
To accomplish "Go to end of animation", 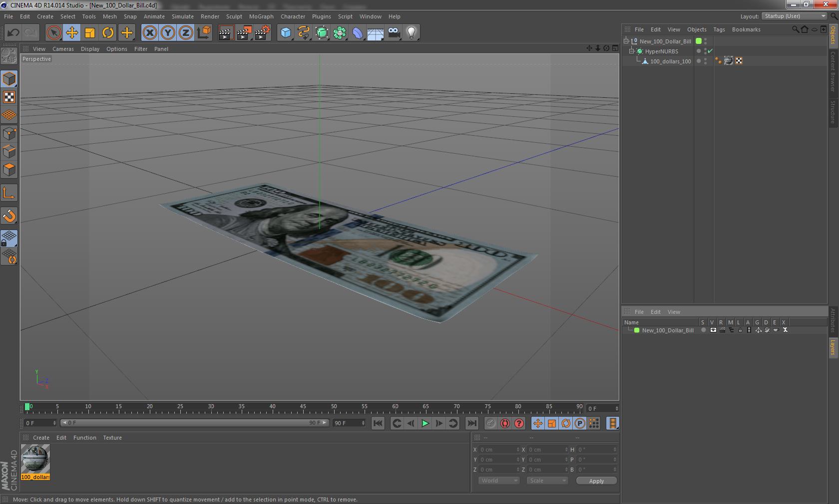I will pyautogui.click(x=471, y=423).
